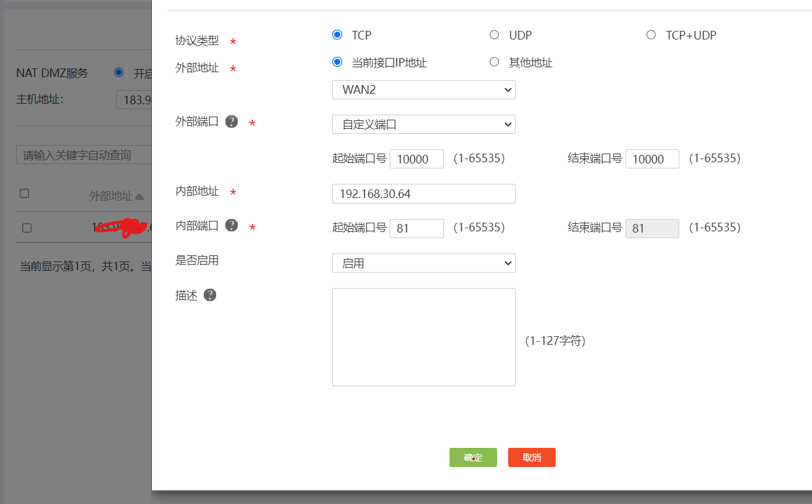This screenshot has width=812, height=504.
Task: Click the sort arrow on the background table's 外部地址 column
Action: click(x=140, y=196)
